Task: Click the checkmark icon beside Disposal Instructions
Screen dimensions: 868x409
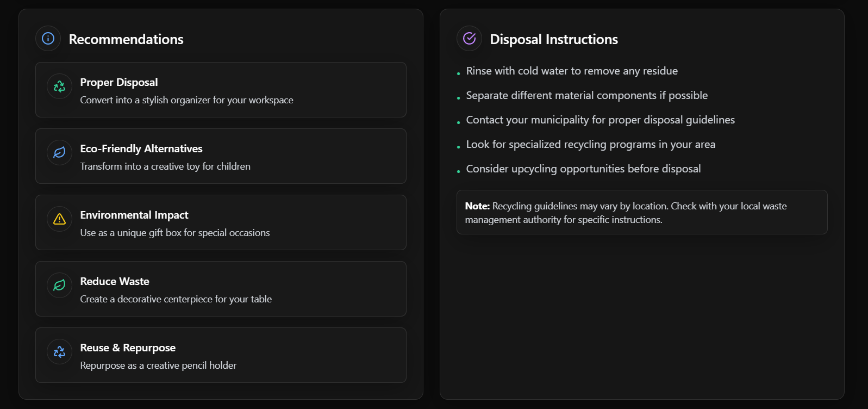Action: coord(469,39)
